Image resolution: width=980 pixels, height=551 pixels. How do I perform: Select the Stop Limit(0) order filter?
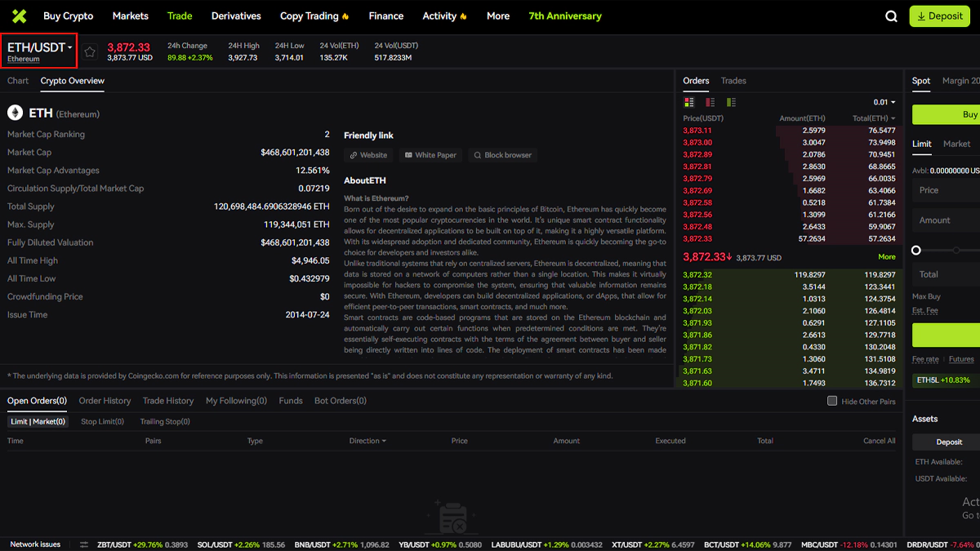102,422
